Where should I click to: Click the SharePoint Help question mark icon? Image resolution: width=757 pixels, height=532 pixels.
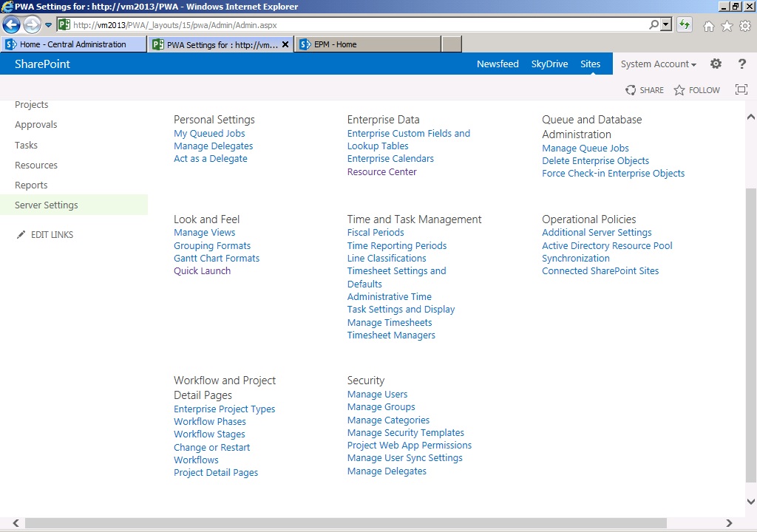[x=742, y=64]
